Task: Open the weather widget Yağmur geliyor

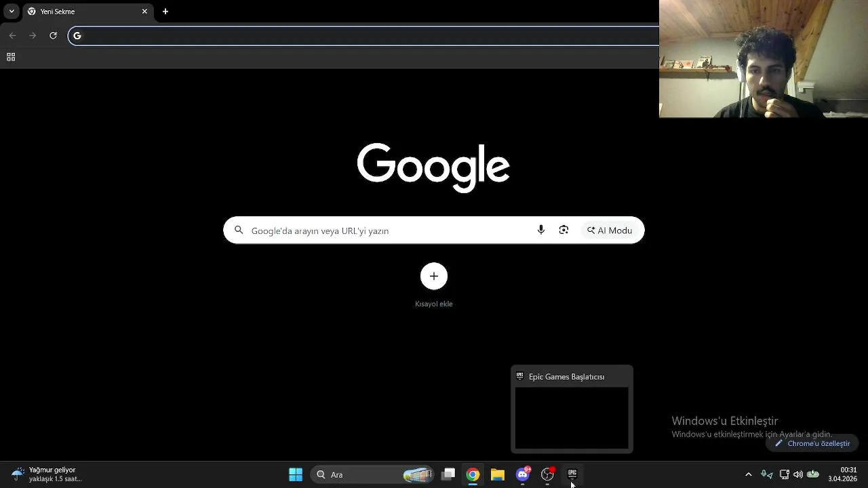Action: click(x=46, y=474)
